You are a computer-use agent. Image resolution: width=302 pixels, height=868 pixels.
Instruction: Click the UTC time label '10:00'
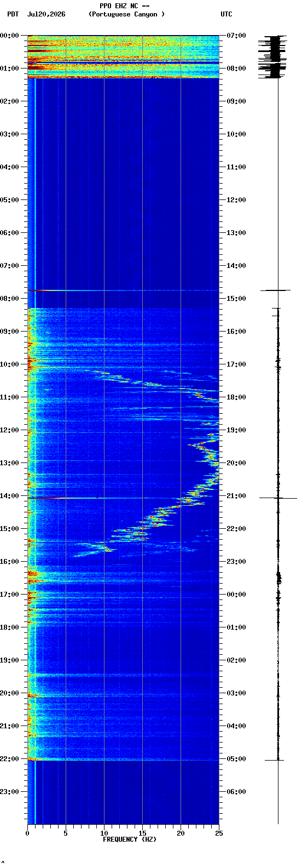tap(236, 134)
